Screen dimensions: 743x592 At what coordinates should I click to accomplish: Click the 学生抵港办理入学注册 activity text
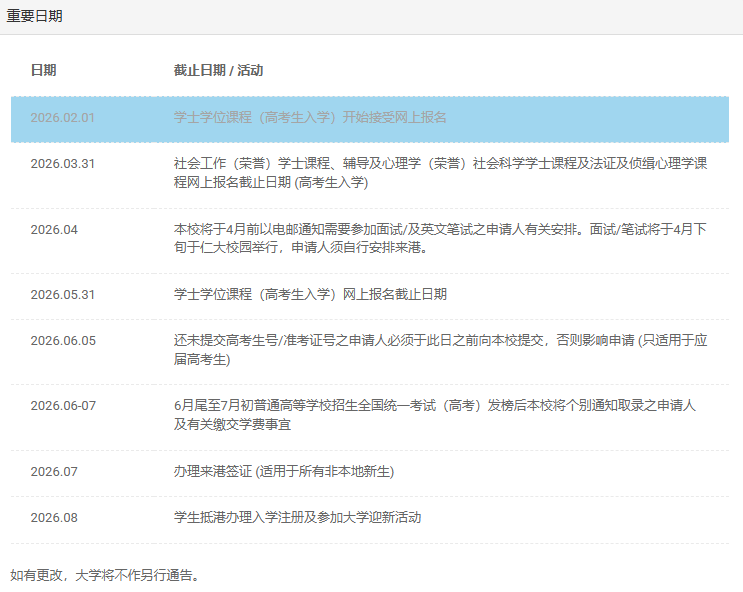pyautogui.click(x=297, y=518)
